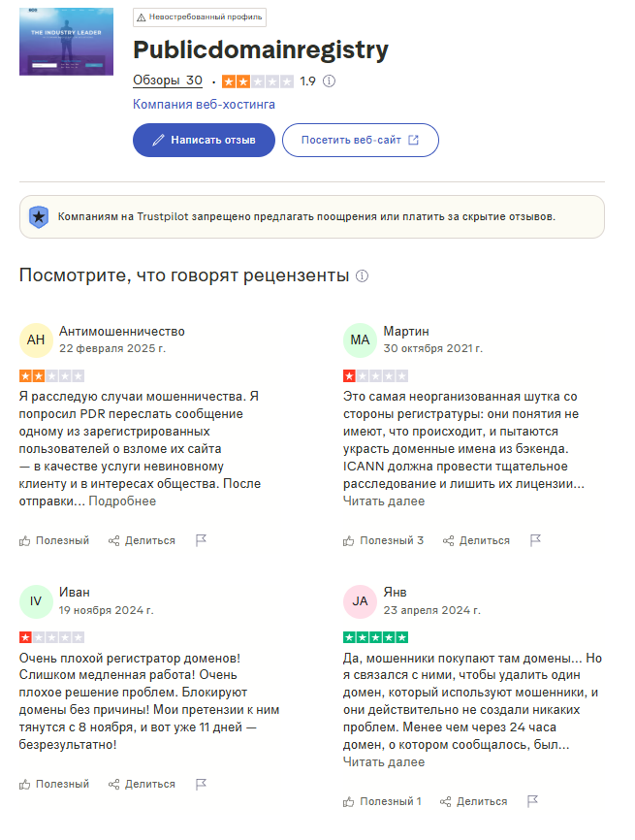635x840 pixels.
Task: Click Мартин's avatar circle
Action: pos(360,341)
